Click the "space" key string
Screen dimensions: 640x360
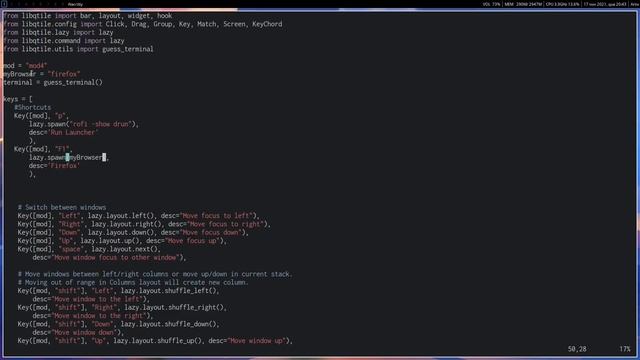(x=71, y=249)
